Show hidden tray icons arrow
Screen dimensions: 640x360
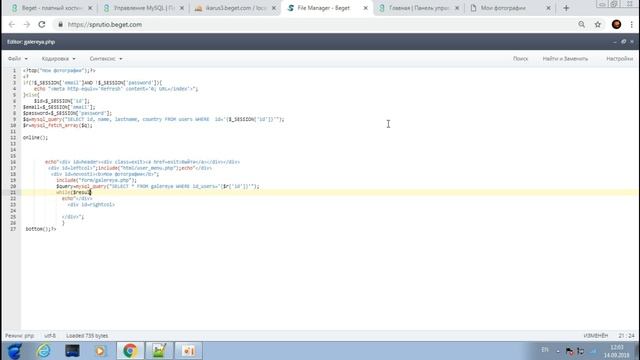point(558,351)
